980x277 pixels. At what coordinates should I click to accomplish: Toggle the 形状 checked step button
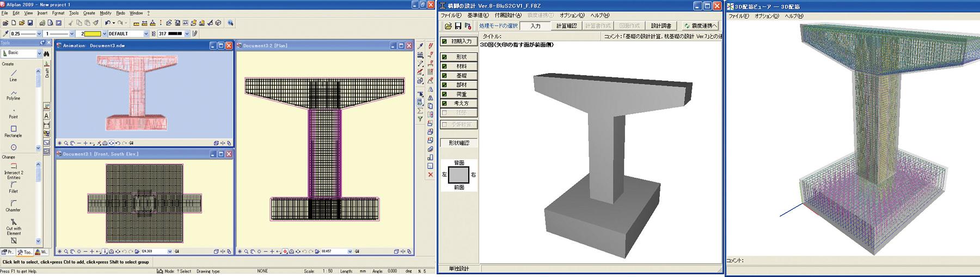(x=458, y=57)
